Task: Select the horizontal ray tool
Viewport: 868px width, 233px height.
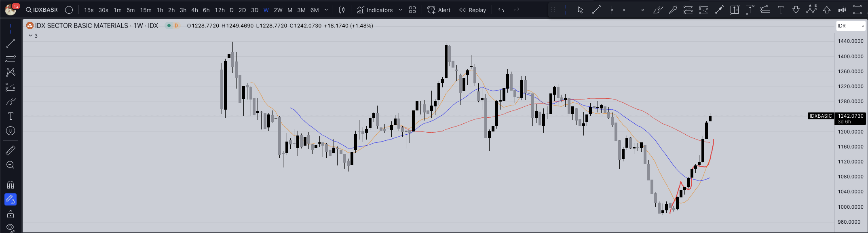Action: 627,10
